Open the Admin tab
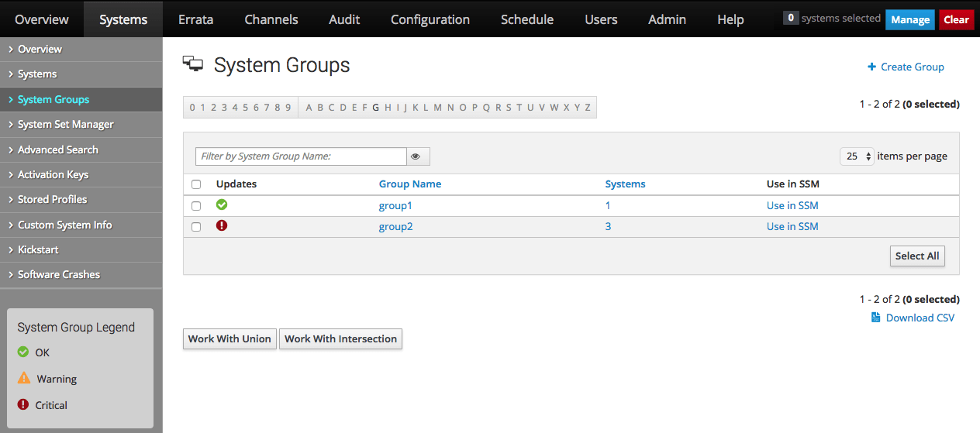The image size is (980, 433). pos(668,19)
